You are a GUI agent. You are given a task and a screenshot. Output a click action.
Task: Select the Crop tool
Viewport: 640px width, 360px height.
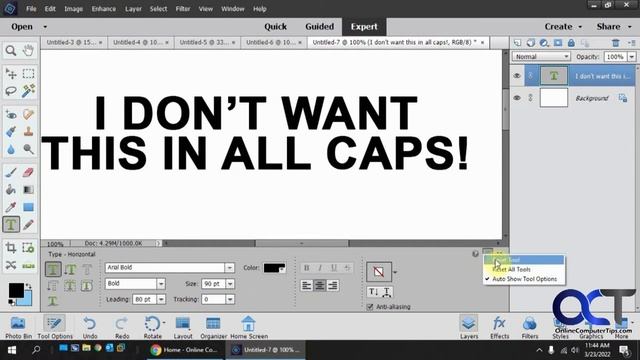pos(11,248)
